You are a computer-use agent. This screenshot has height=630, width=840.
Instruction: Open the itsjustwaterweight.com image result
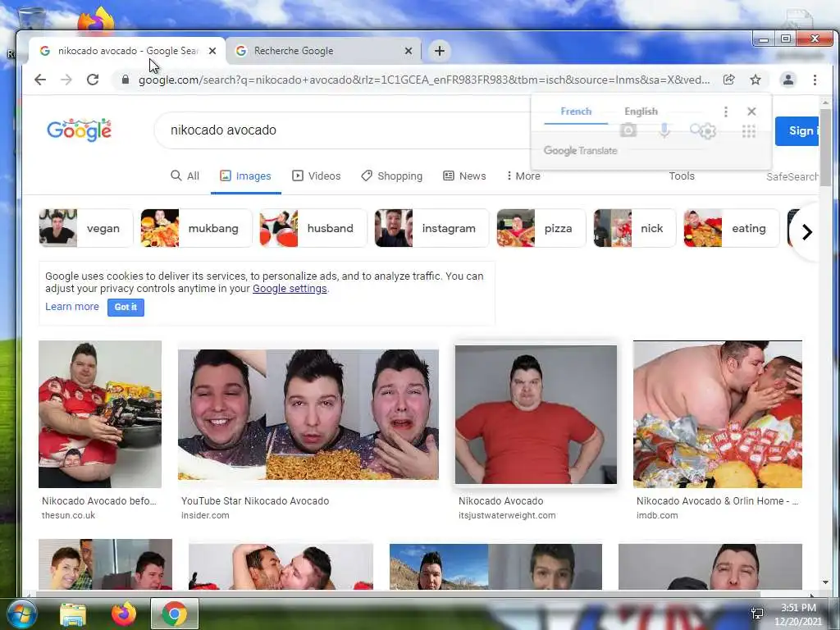click(536, 414)
